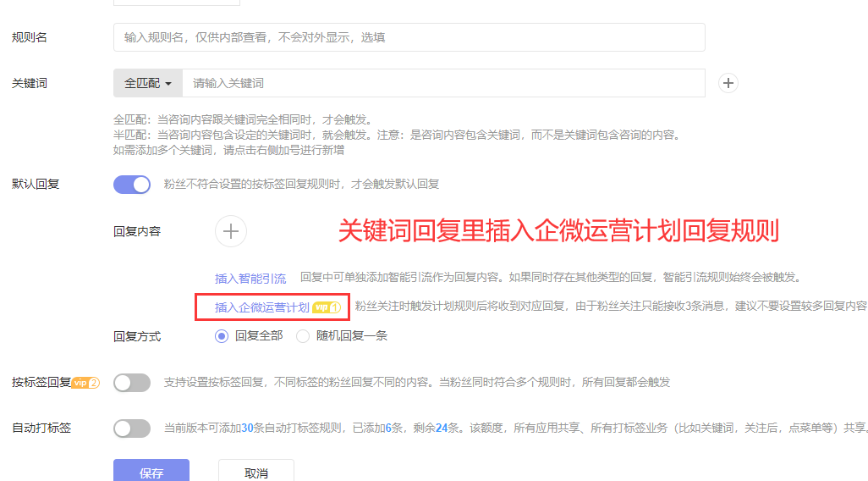Click the rule name input field
The image size is (868, 481).
pyautogui.click(x=409, y=37)
